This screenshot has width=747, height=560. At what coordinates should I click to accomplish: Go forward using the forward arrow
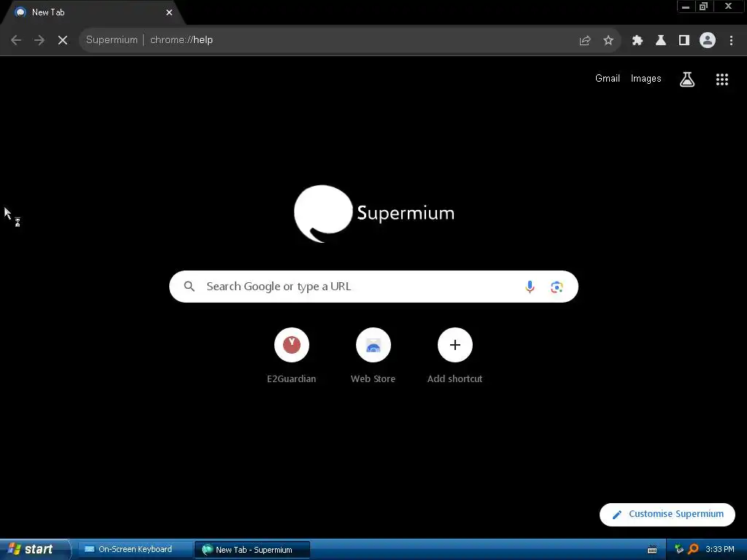click(x=39, y=40)
